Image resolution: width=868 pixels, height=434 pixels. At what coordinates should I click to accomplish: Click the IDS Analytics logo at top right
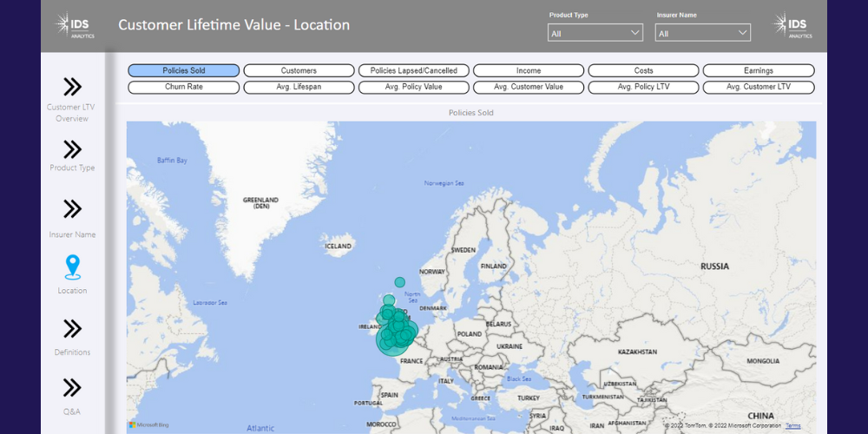coord(792,25)
